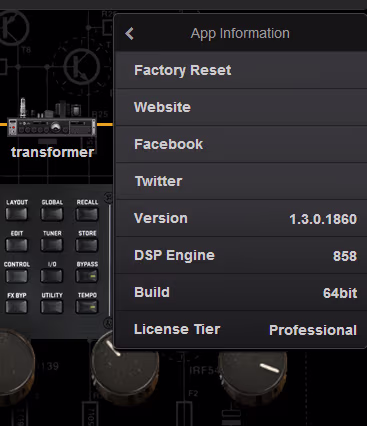Push the UTILITY button

point(52,307)
